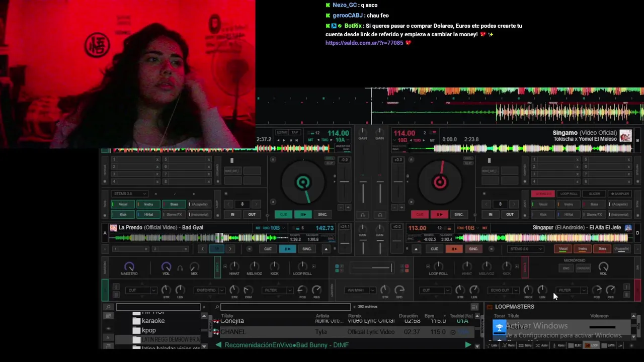Click the microphone VOL knob

click(603, 266)
